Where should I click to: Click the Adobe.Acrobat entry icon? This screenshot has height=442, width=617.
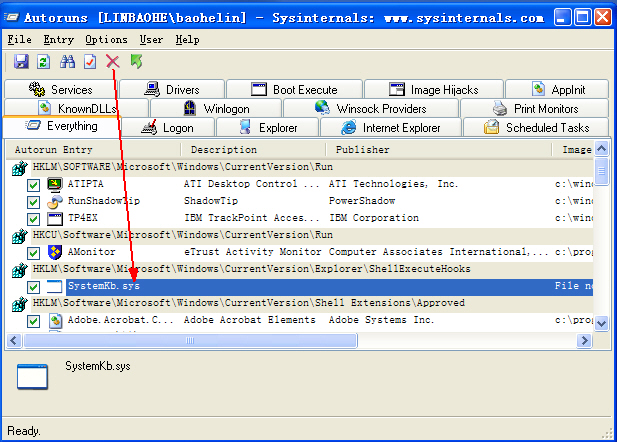(55, 321)
